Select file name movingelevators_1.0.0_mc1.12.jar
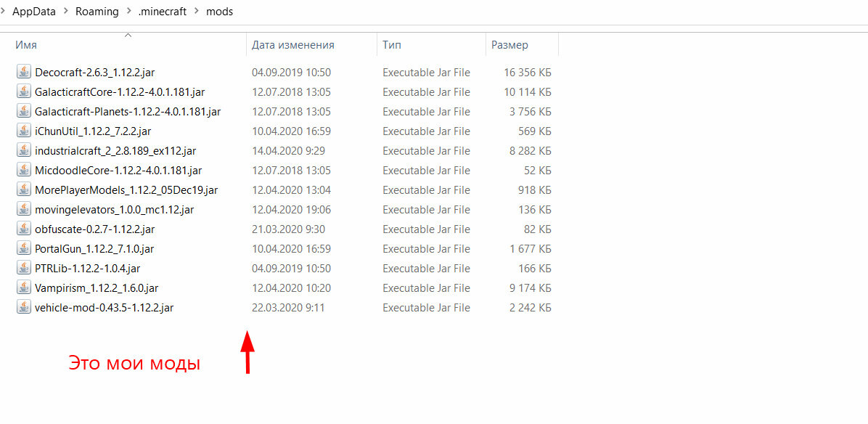868x424 pixels. pos(114,209)
